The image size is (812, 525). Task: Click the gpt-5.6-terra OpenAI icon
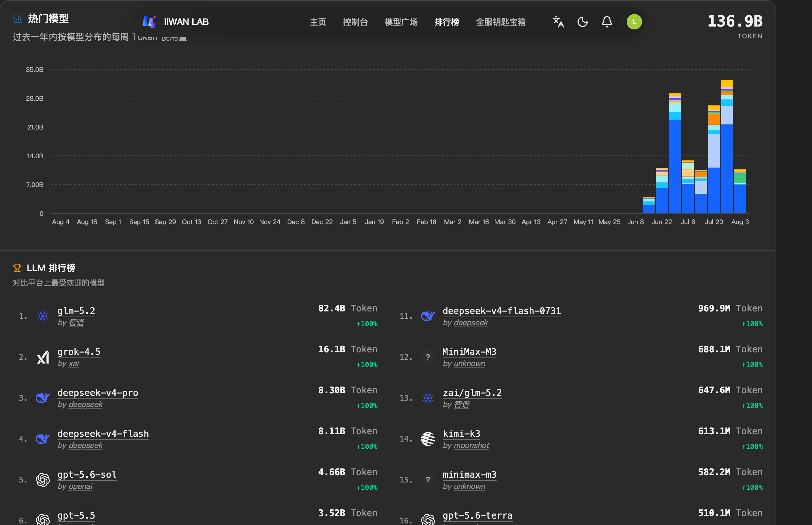click(x=428, y=520)
